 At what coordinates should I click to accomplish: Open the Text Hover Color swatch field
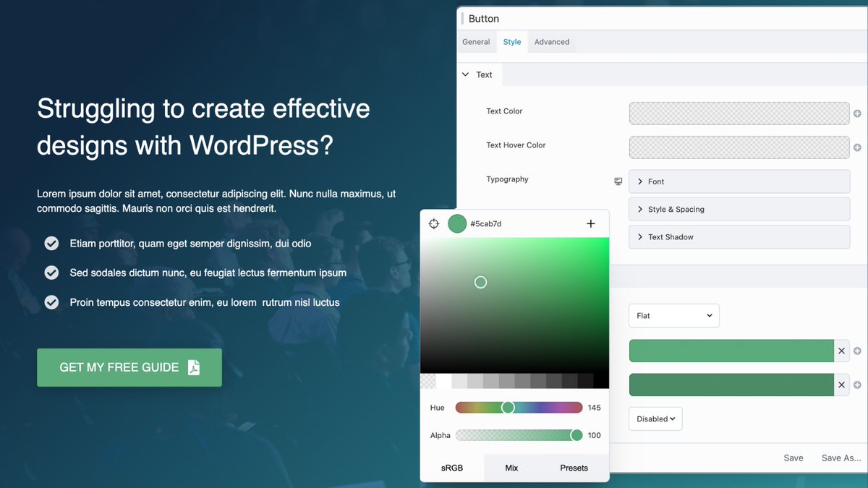click(x=739, y=147)
